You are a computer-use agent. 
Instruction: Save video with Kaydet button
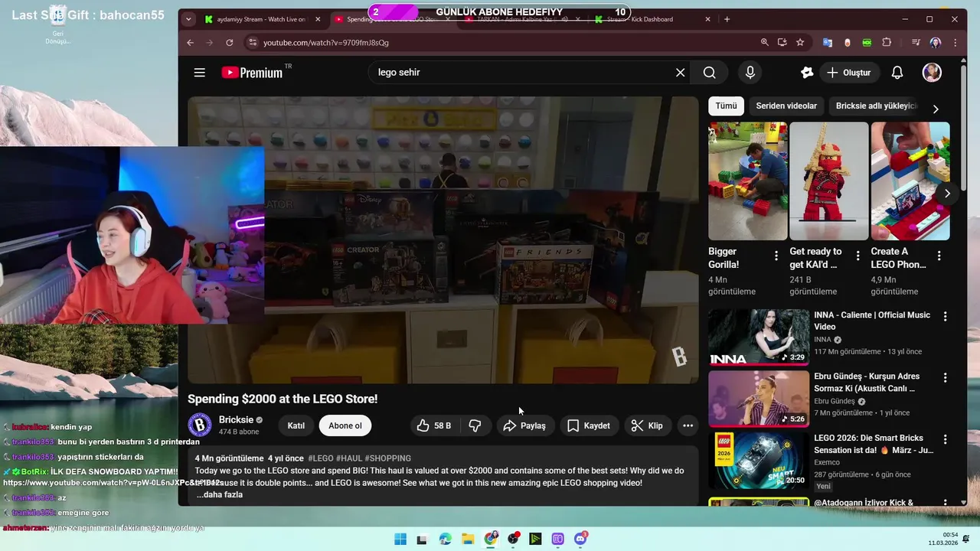(589, 425)
